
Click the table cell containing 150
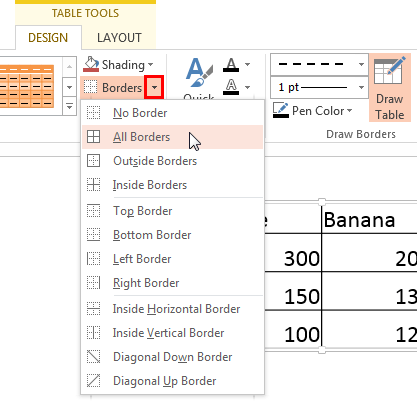[x=293, y=291]
